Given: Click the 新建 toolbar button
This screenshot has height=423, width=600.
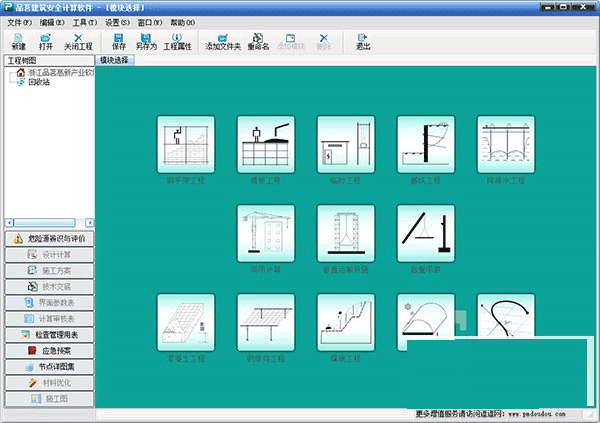Looking at the screenshot, I should [x=19, y=41].
